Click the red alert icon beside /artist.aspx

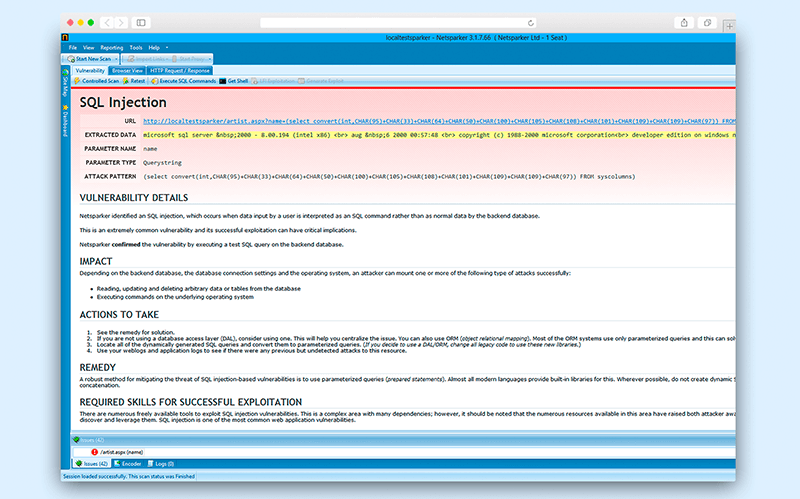[x=94, y=452]
